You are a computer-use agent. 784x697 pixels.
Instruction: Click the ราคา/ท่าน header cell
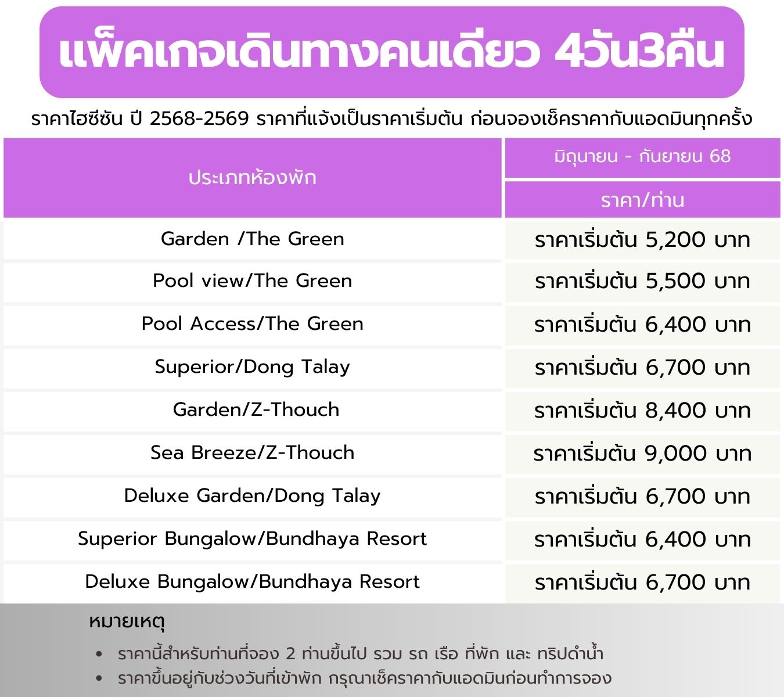642,200
